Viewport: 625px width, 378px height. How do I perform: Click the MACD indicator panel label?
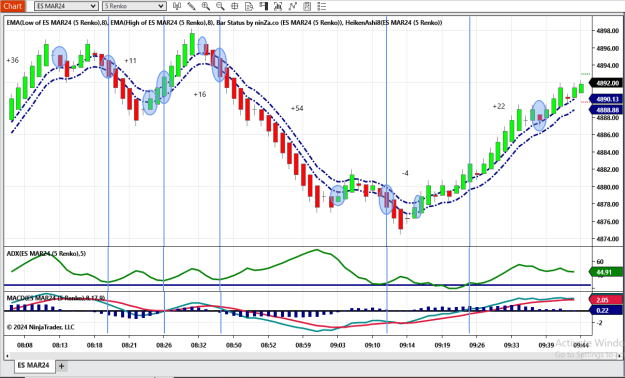tap(56, 298)
